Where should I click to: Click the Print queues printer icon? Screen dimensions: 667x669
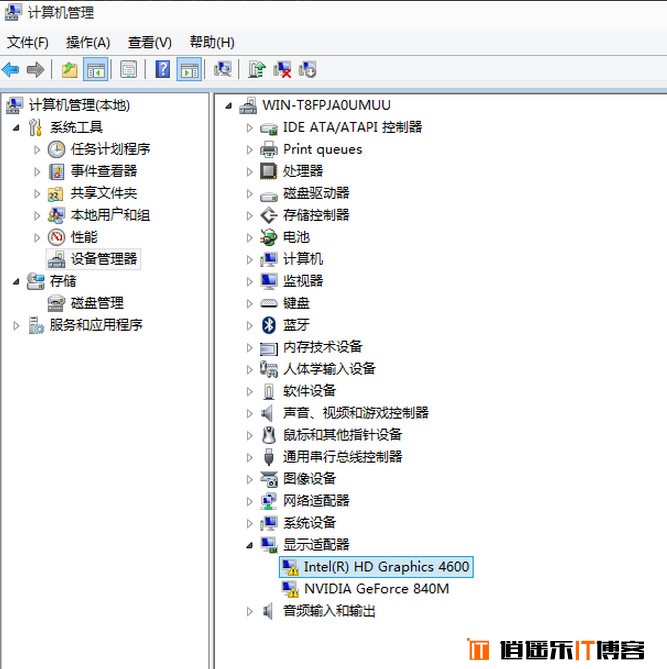(269, 149)
